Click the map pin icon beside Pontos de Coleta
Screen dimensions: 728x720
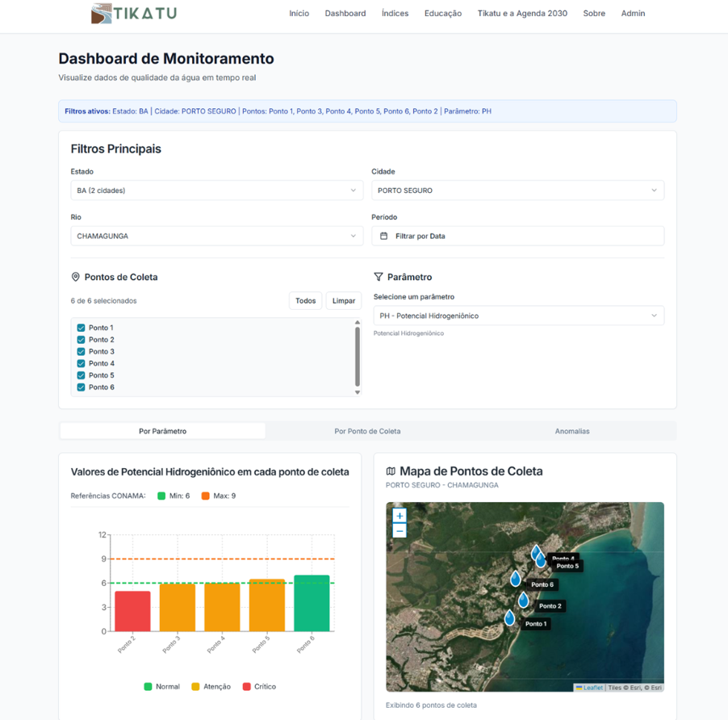pyautogui.click(x=75, y=277)
